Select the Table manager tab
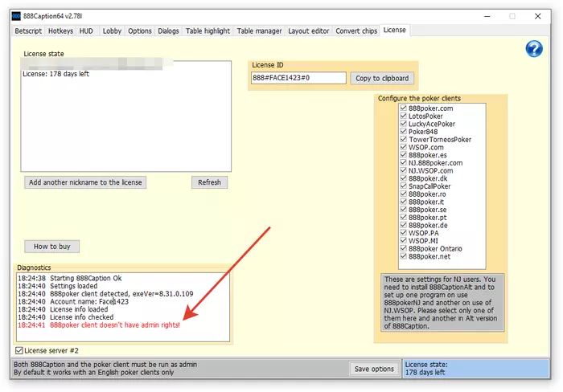Image resolution: width=563 pixels, height=392 pixels. click(x=259, y=31)
